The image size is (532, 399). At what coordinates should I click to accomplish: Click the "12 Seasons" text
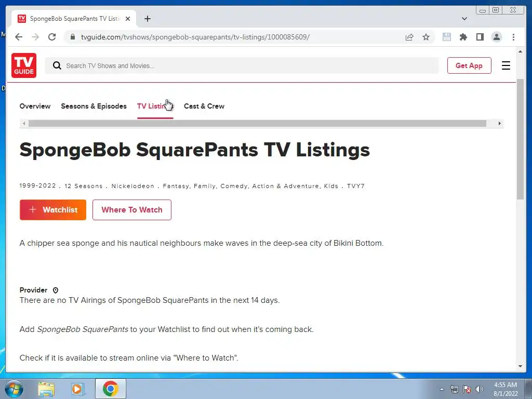[84, 186]
